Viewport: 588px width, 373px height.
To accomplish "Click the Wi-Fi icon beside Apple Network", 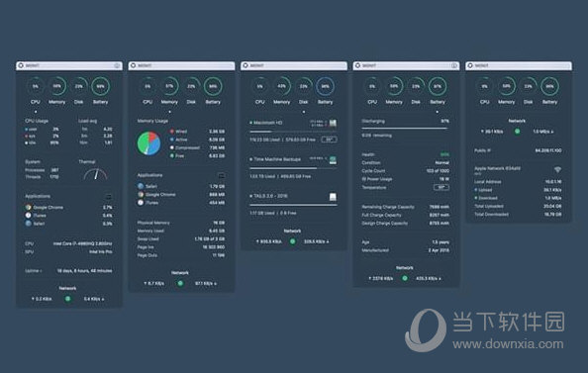I will [557, 170].
